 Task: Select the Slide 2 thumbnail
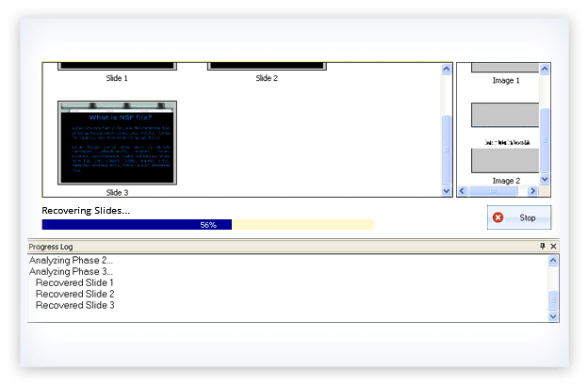tap(267, 67)
